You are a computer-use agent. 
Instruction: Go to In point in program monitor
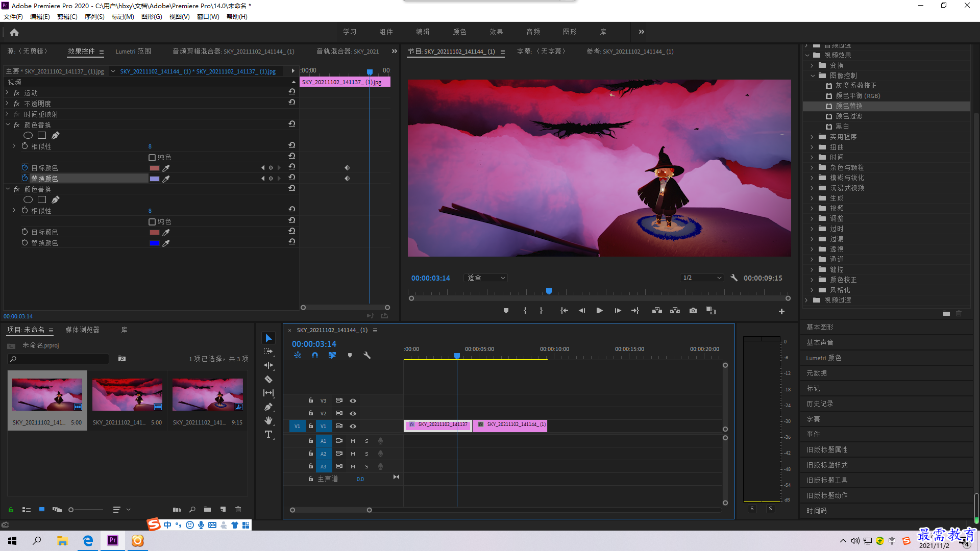[564, 311]
